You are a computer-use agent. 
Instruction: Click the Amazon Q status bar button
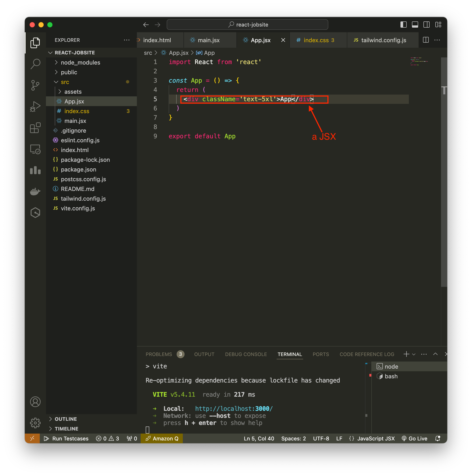click(x=162, y=439)
